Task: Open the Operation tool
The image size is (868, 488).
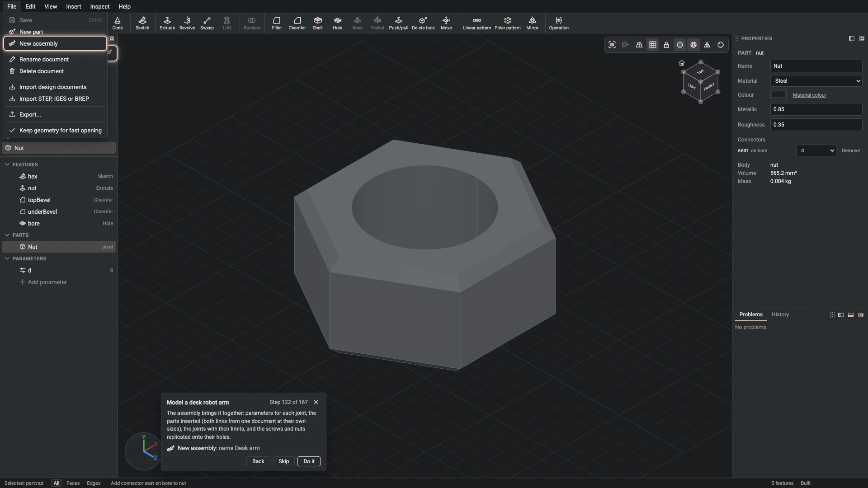Action: (559, 23)
